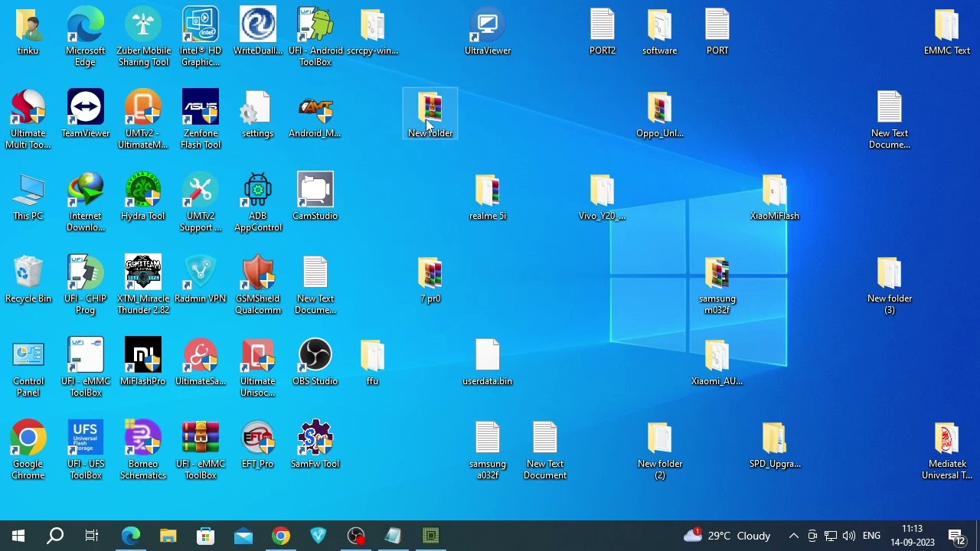This screenshot has height=551, width=980.
Task: Open taskbar Search
Action: pyautogui.click(x=55, y=536)
